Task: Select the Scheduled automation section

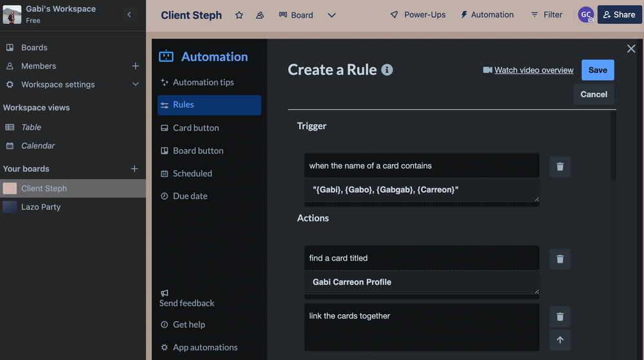Action: click(192, 174)
